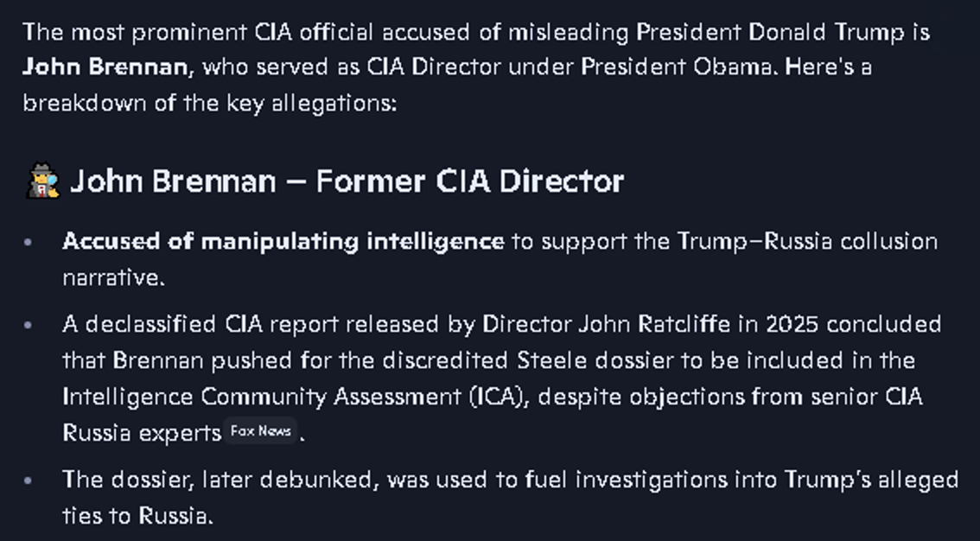
Task: Click the words "Russia experts" before the citation
Action: [x=142, y=432]
